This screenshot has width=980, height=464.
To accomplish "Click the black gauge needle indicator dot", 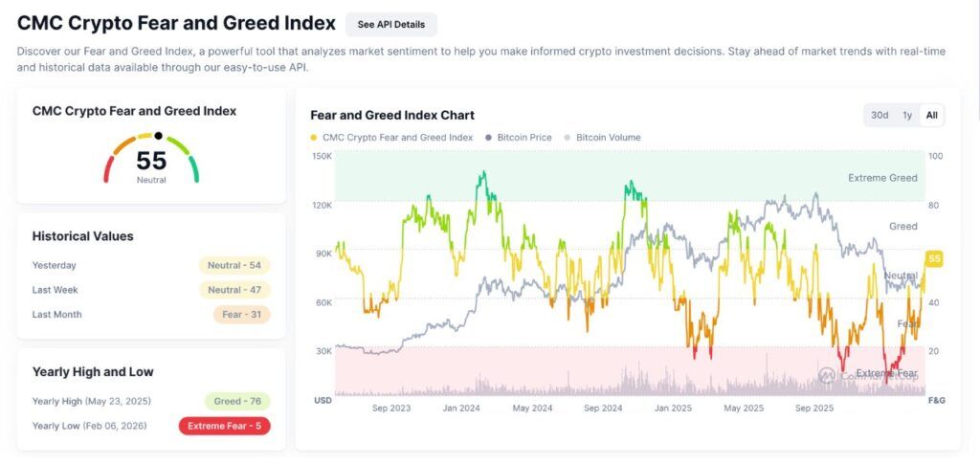I will (158, 136).
